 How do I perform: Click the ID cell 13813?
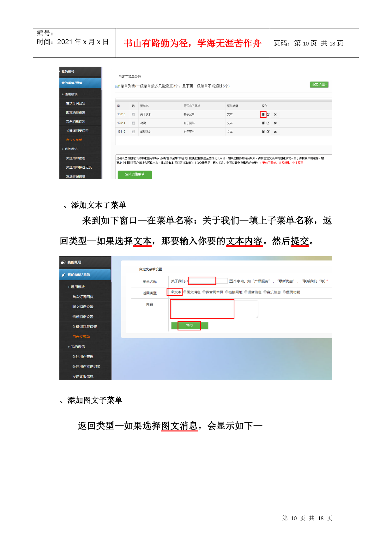tap(121, 114)
